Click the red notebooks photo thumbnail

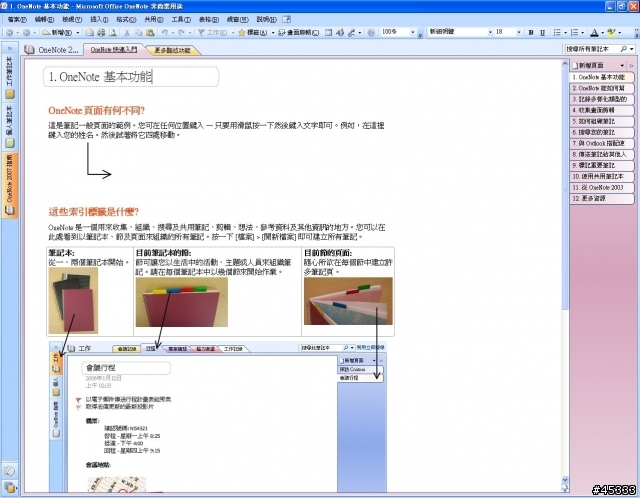coord(73,300)
